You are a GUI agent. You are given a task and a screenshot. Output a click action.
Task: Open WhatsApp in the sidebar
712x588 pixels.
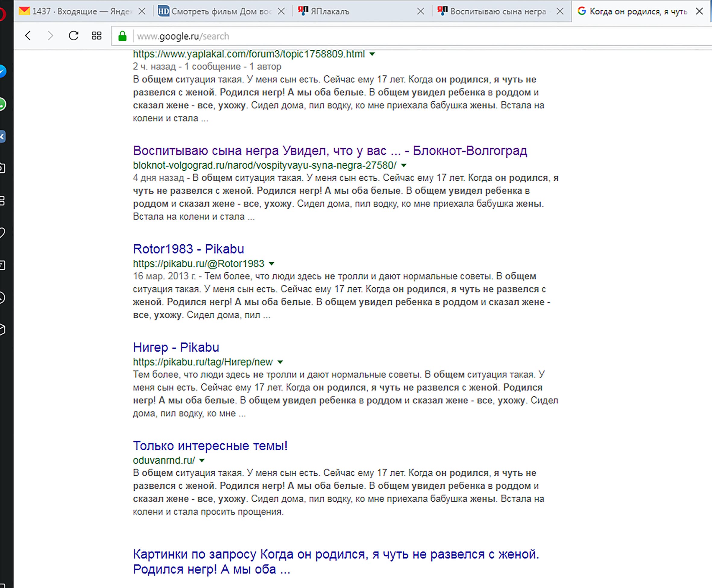pyautogui.click(x=3, y=104)
